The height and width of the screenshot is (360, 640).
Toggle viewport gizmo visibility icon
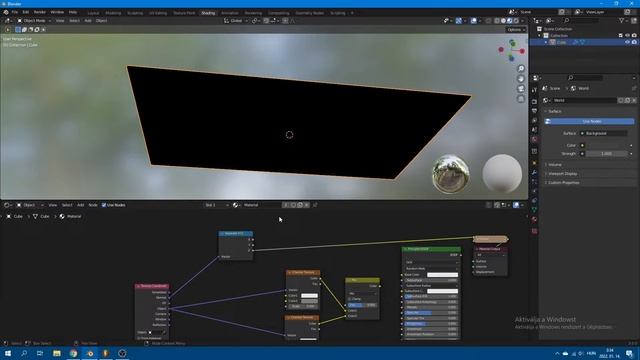pyautogui.click(x=459, y=20)
